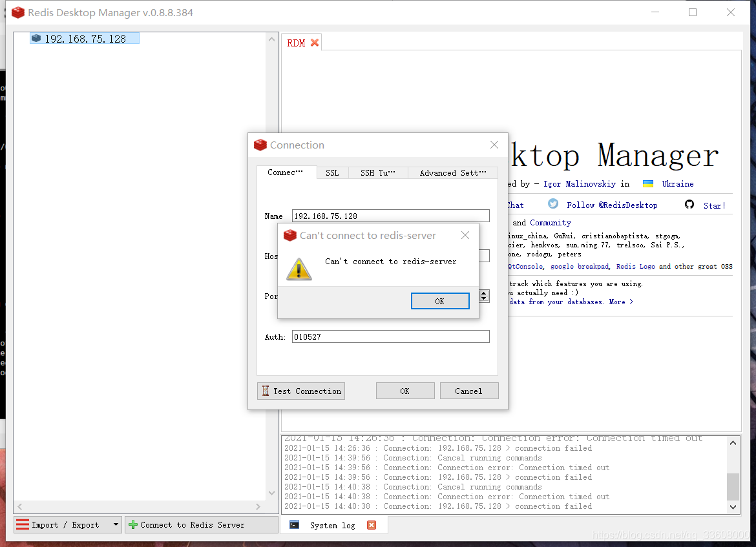Click the green plus connect icon

pos(133,525)
